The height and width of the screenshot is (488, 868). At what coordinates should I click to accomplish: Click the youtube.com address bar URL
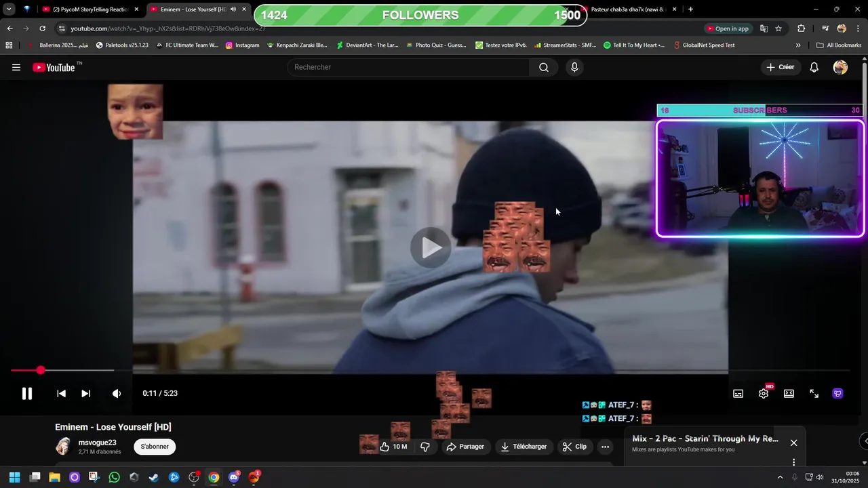(x=167, y=28)
